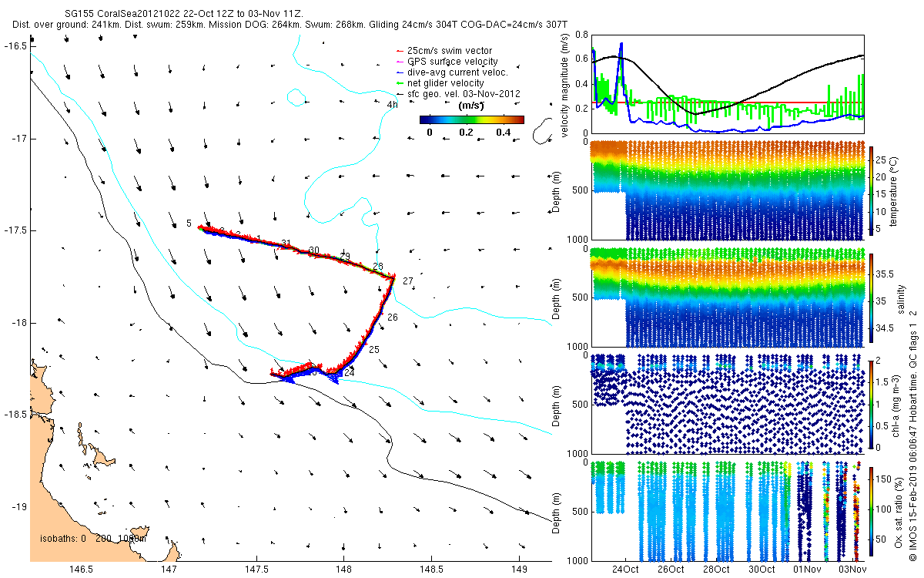924x578 pixels.
Task: Click the '24Oct' time axis tick
Action: (x=624, y=569)
